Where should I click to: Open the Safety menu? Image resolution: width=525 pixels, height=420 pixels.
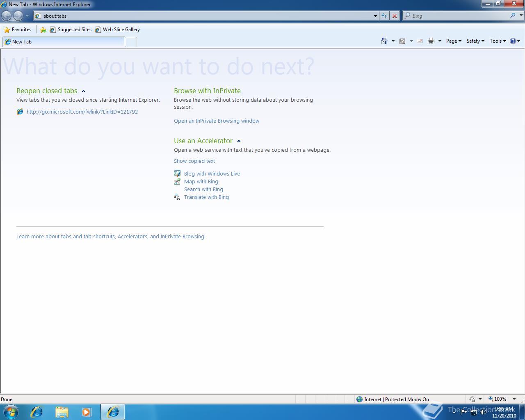(475, 41)
